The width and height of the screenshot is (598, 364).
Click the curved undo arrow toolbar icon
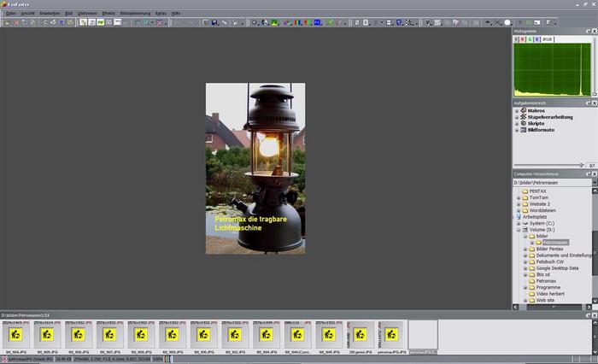click(488, 23)
